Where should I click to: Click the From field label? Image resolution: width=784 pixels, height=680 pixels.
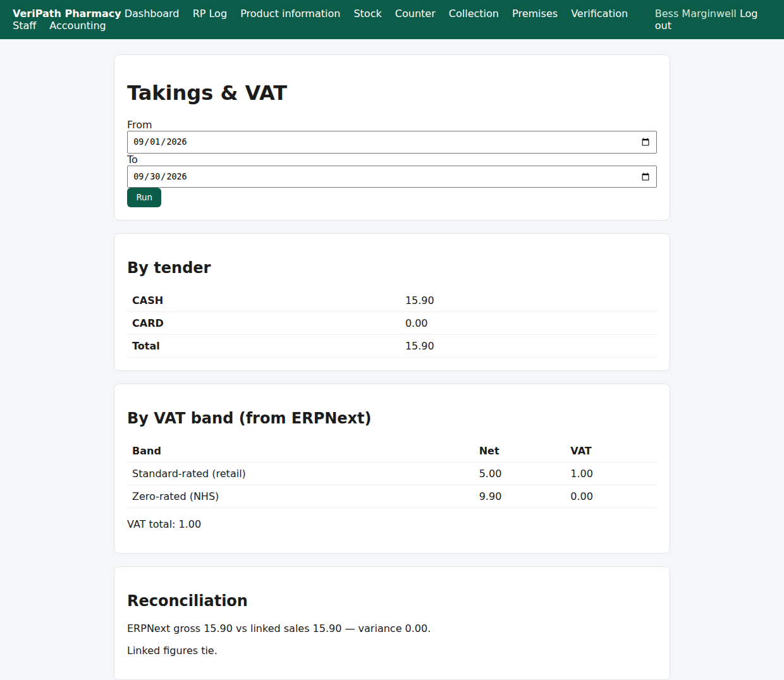click(x=140, y=125)
